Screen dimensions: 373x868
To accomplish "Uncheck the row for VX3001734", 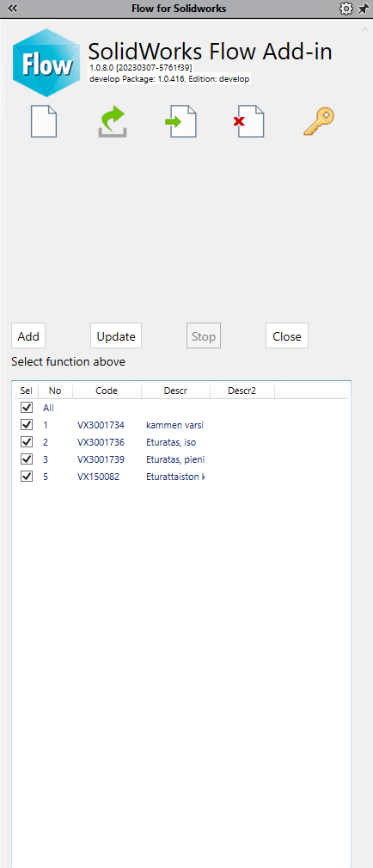I will 26,425.
